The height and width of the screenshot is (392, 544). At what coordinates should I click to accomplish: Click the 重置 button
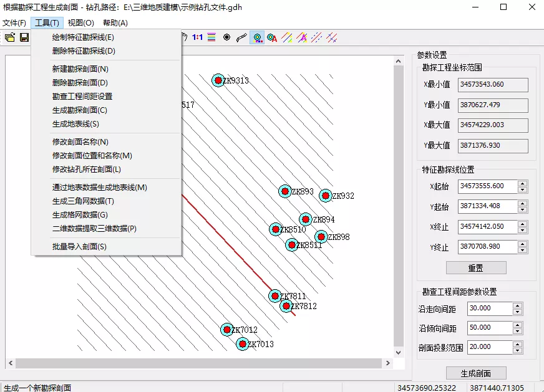click(476, 268)
